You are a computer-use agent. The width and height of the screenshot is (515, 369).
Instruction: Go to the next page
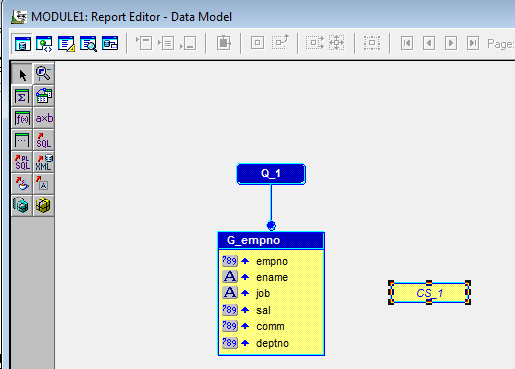(451, 43)
